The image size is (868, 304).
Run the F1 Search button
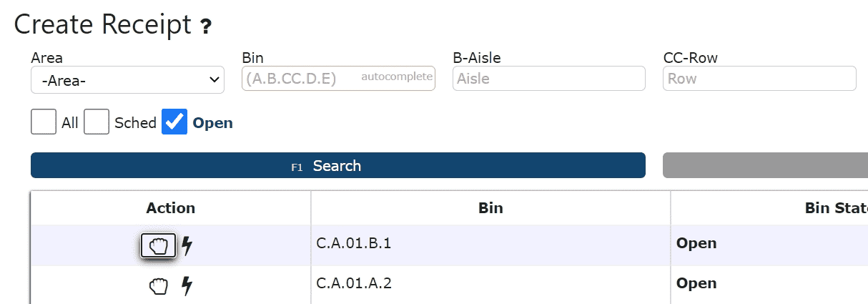pos(338,165)
